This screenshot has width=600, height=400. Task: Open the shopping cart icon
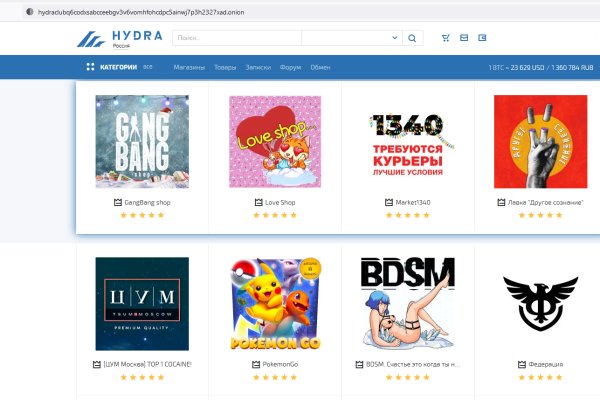coord(444,38)
